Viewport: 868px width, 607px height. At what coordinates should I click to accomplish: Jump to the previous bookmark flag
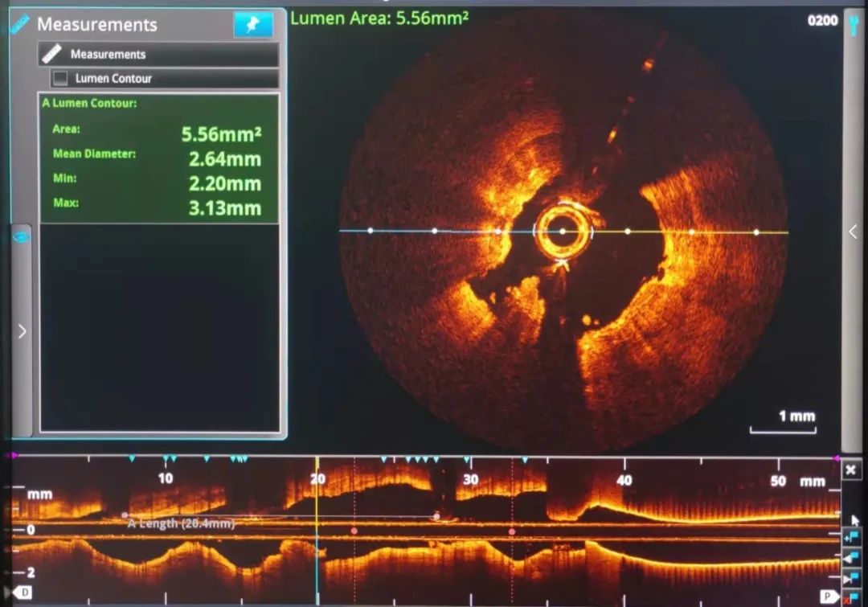click(x=852, y=558)
